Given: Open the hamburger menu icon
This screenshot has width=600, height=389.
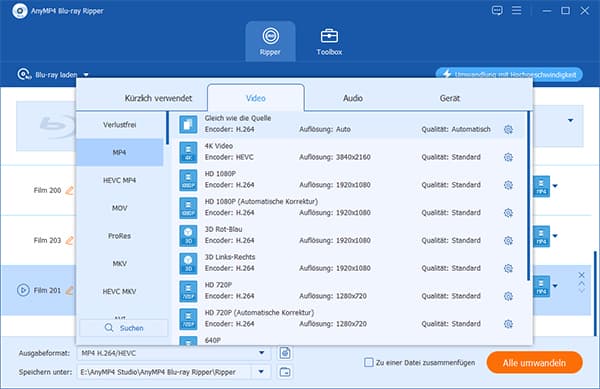Looking at the screenshot, I should [517, 10].
